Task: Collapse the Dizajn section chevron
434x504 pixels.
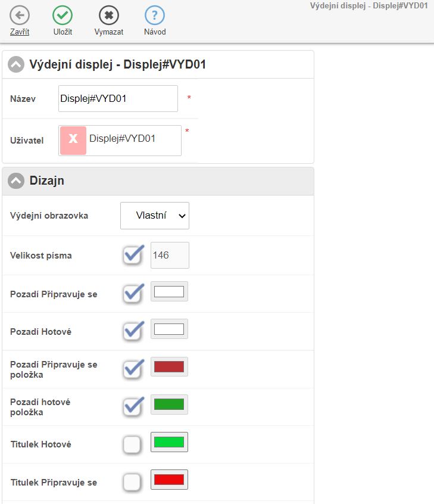Action: click(17, 181)
